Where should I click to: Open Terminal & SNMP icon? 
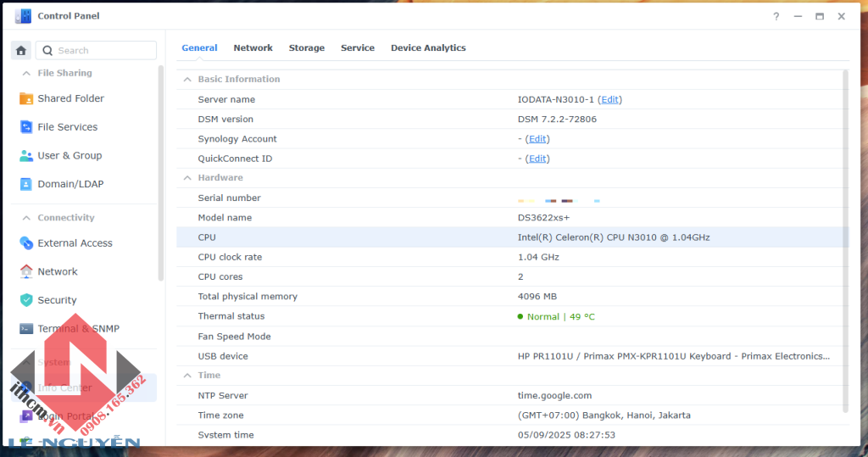[x=26, y=328]
